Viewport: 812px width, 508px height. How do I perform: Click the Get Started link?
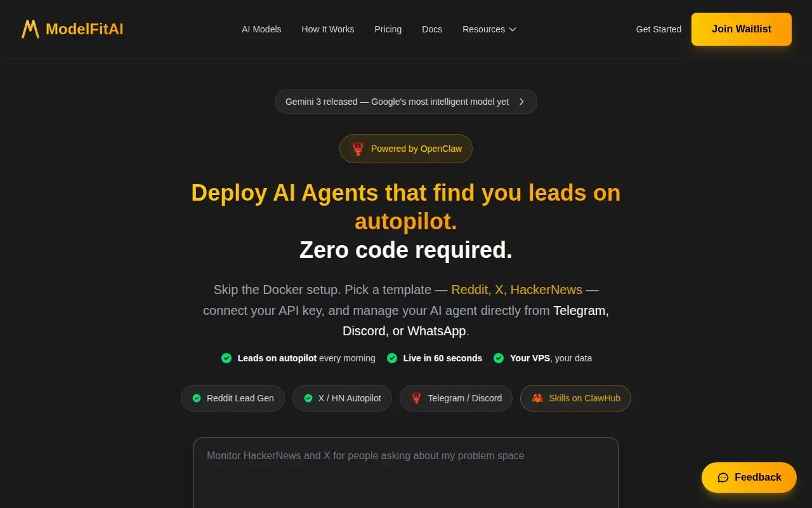pyautogui.click(x=658, y=29)
